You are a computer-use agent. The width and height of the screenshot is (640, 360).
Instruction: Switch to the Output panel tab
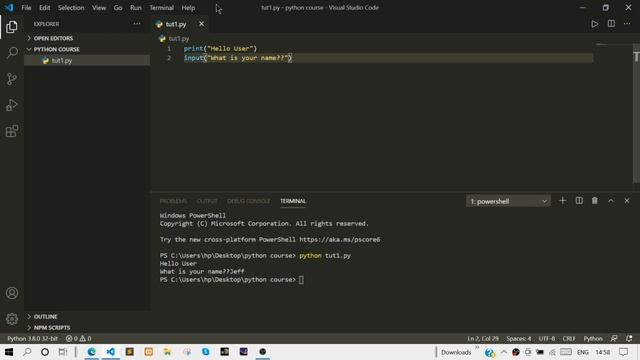207,201
